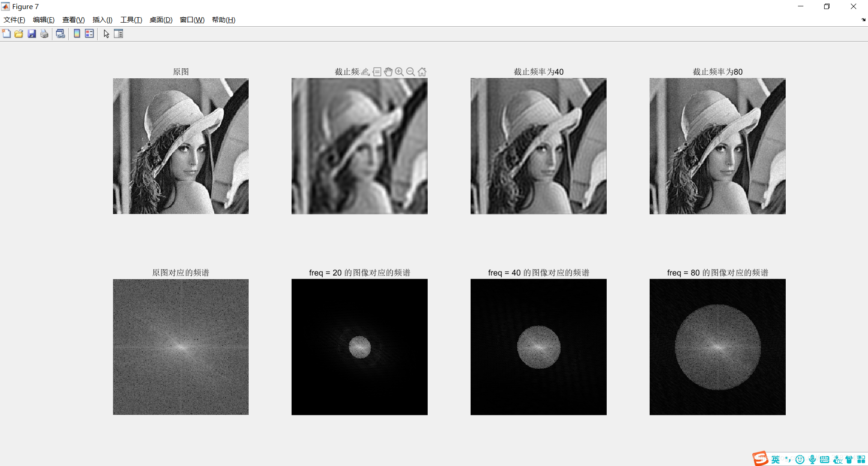
Task: Click the 原图 original Lena image
Action: pos(181,146)
